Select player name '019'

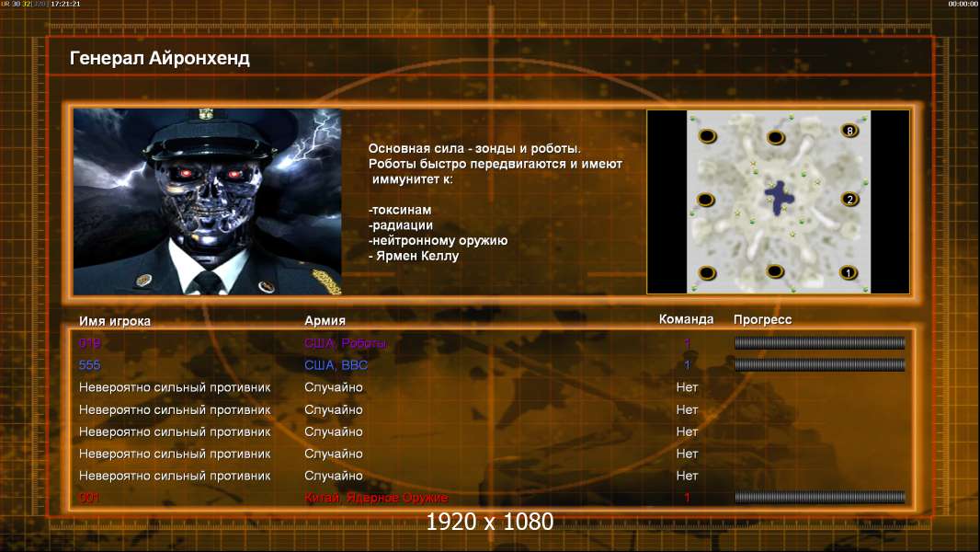click(89, 342)
